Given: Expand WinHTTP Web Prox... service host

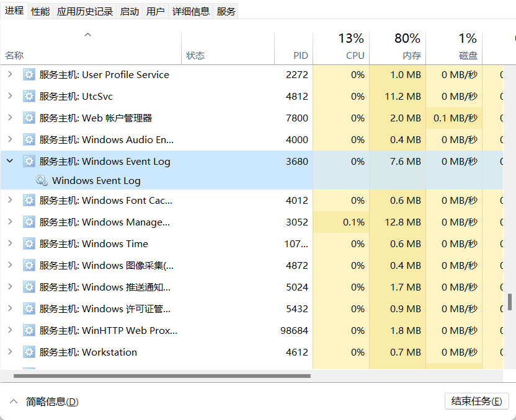Looking at the screenshot, I should pyautogui.click(x=10, y=330).
